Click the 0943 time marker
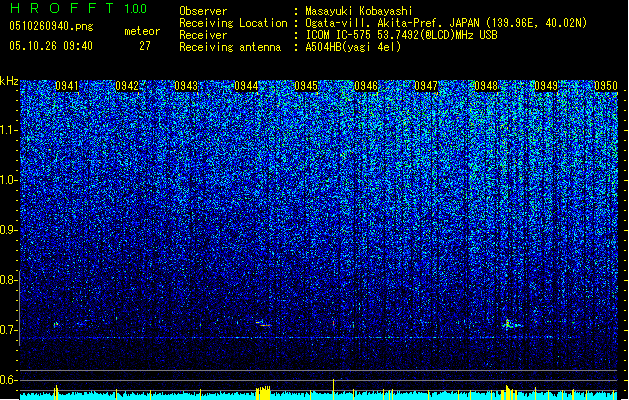The image size is (629, 400). coord(186,86)
